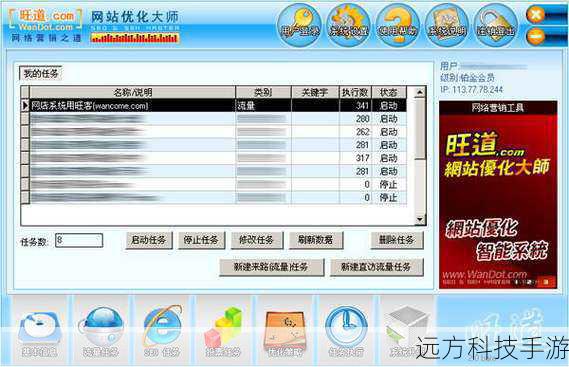Image resolution: width=569 pixels, height=367 pixels.
Task: Click the 刷新数据 button
Action: tap(316, 240)
